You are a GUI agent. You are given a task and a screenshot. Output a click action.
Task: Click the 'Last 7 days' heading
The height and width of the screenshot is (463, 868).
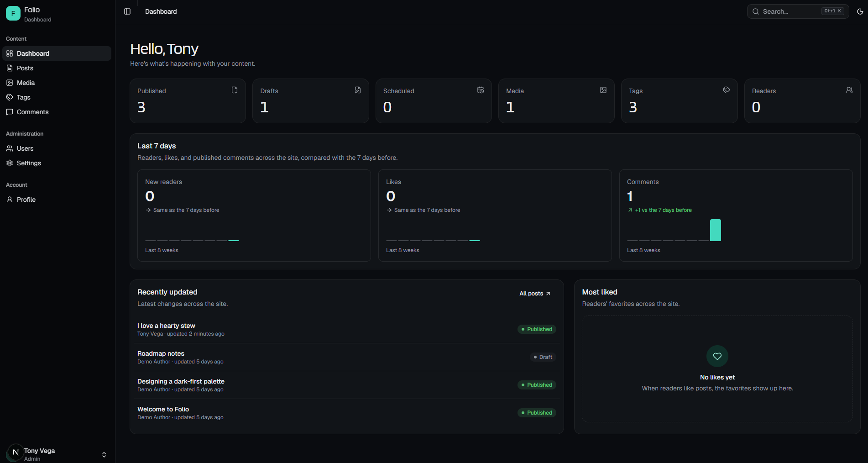[157, 146]
